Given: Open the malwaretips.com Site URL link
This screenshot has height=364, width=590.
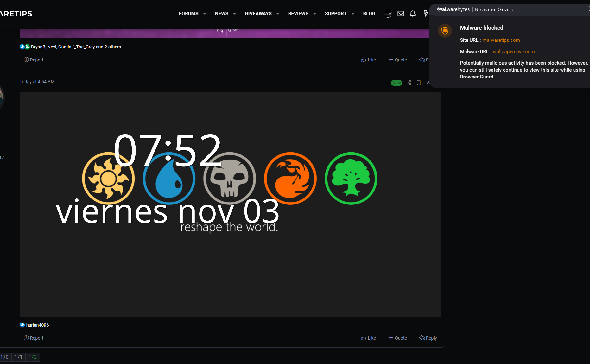Looking at the screenshot, I should click(x=501, y=40).
